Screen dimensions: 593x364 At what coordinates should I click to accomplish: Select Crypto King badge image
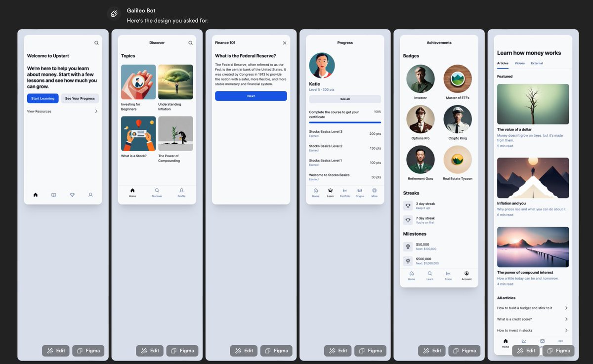(x=458, y=120)
